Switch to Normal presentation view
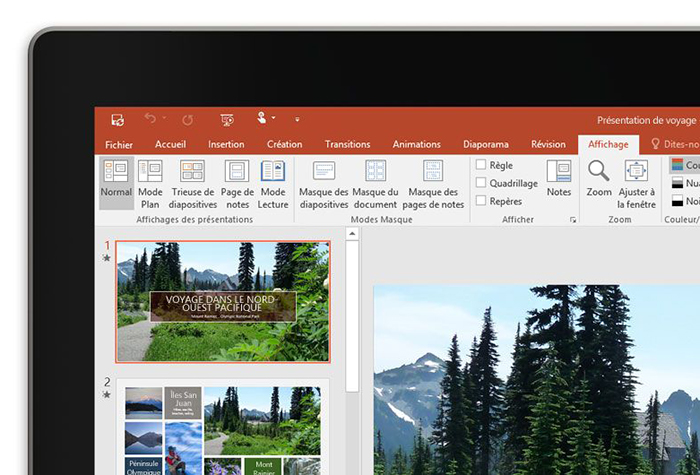Viewport: 700px width, 475px height. coord(116,181)
